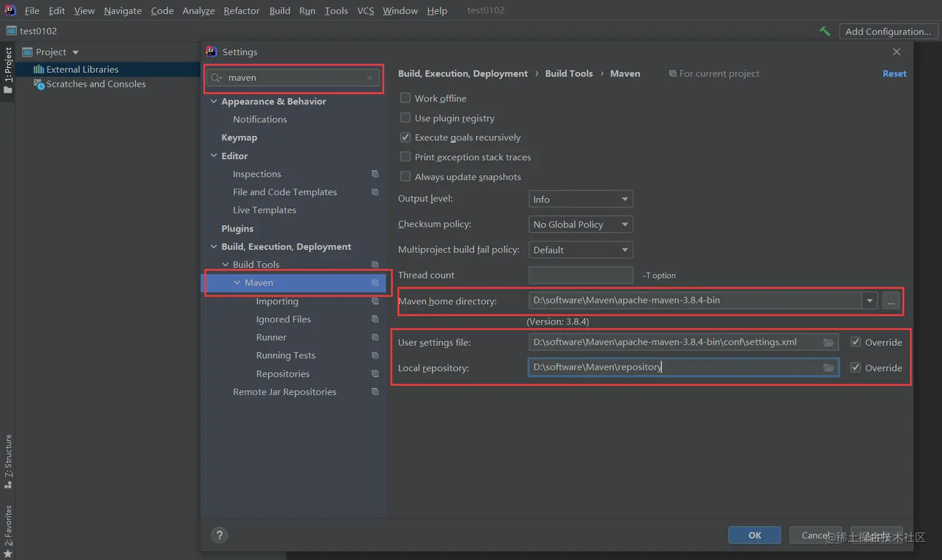Click the Scratches and Consoles icon

click(x=39, y=83)
